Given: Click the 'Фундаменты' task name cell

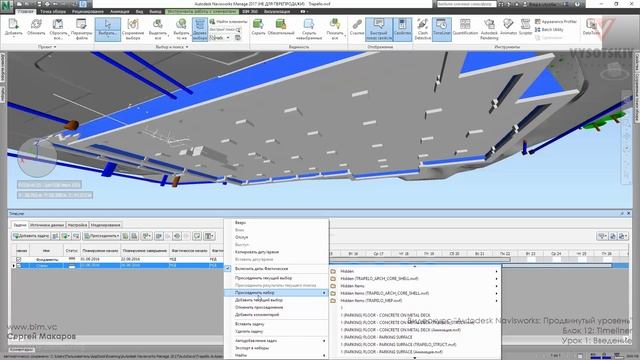Looking at the screenshot, I should [47, 259].
